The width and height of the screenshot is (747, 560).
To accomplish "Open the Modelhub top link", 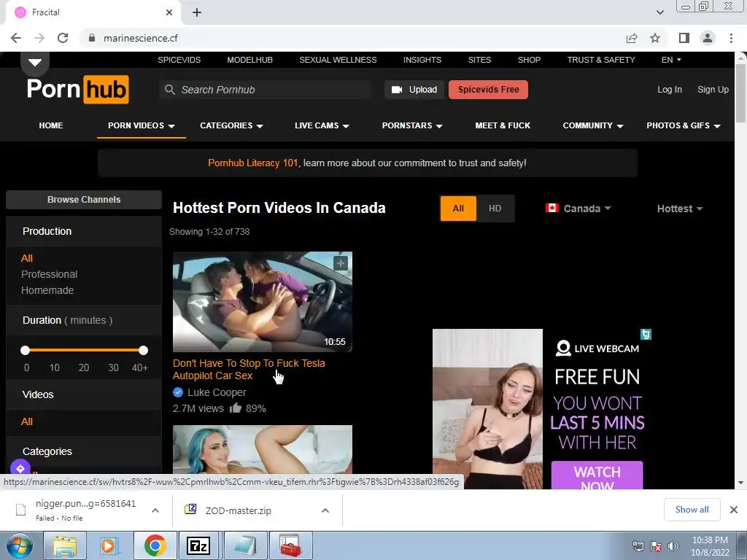I will (249, 60).
